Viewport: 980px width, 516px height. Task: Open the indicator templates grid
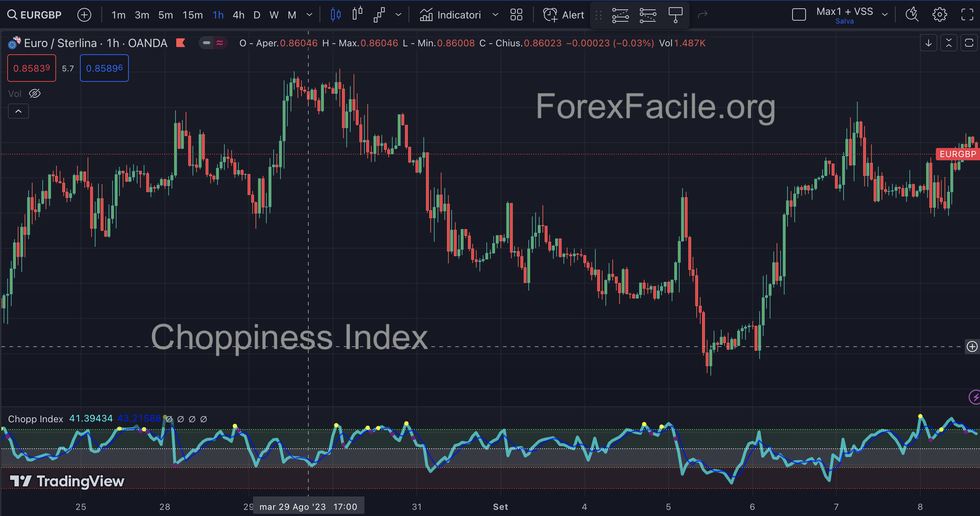pyautogui.click(x=516, y=15)
